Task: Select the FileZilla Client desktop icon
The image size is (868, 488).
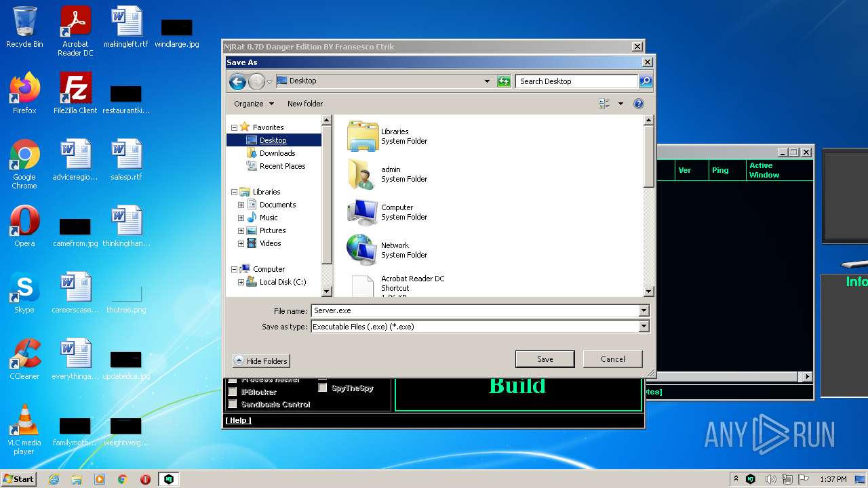Action: coord(75,94)
